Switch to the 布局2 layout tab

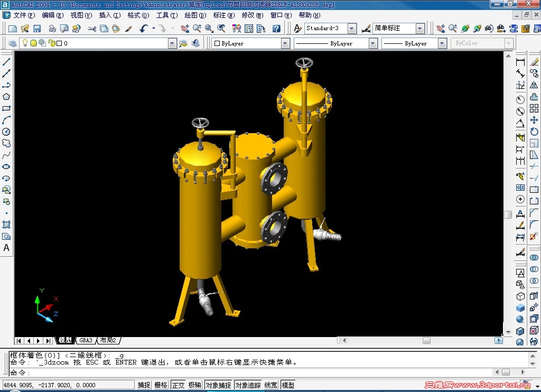pyautogui.click(x=108, y=340)
